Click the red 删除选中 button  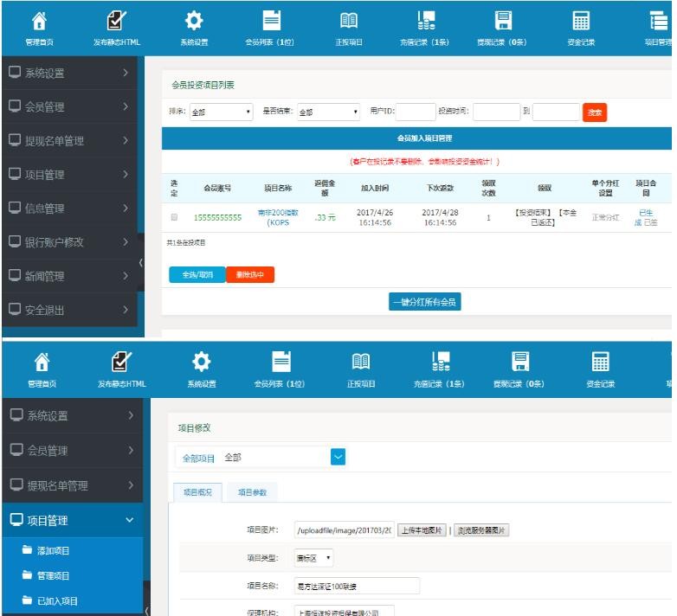pyautogui.click(x=250, y=275)
